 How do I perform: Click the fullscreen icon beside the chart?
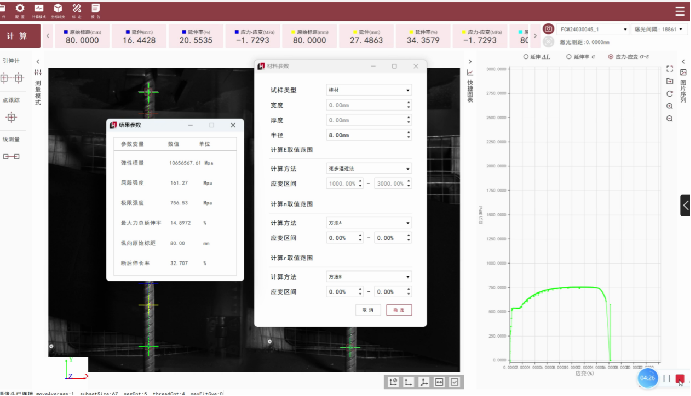coord(669,69)
